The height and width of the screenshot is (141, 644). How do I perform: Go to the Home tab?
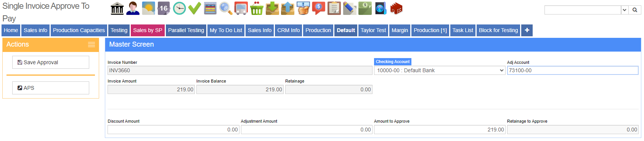[11, 30]
